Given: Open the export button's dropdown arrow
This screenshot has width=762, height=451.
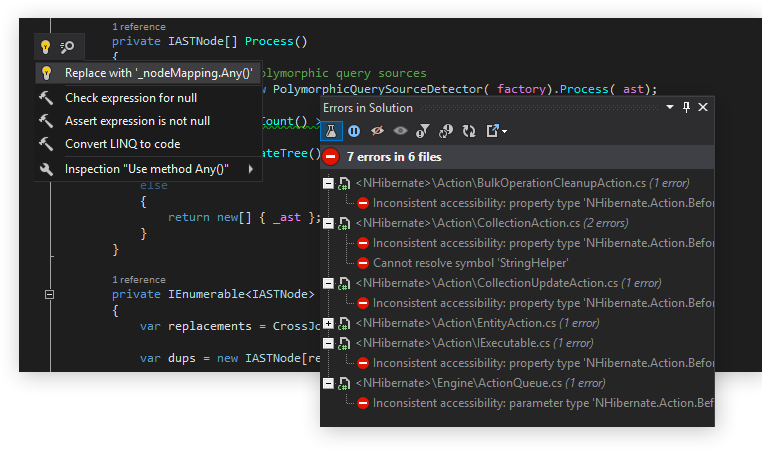Looking at the screenshot, I should point(505,132).
